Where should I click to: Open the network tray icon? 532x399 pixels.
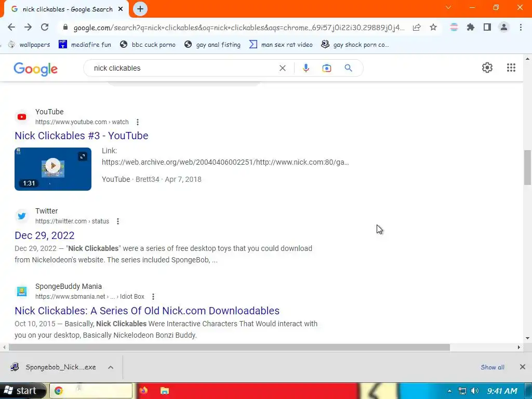pos(462,391)
